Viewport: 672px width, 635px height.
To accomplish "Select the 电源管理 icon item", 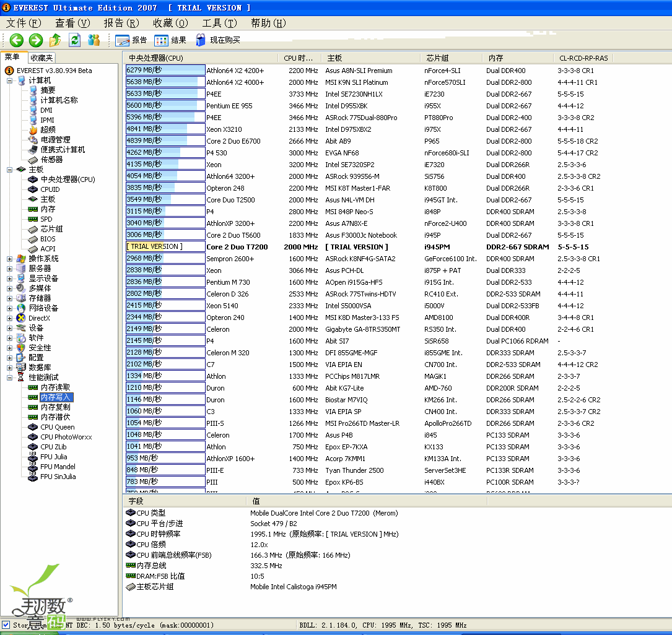I will [33, 140].
